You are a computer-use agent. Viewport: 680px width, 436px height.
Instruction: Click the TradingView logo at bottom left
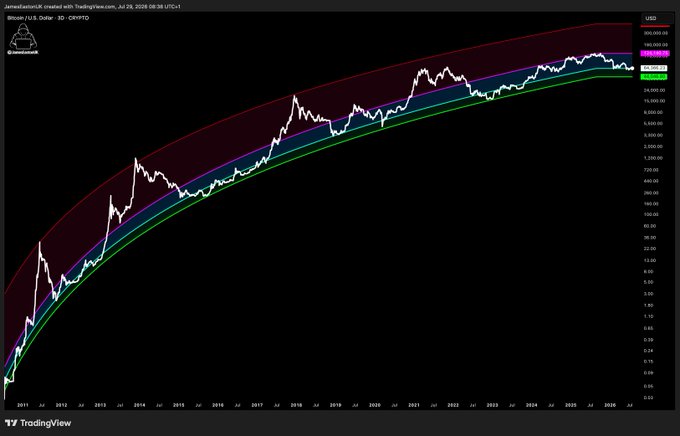[38, 423]
